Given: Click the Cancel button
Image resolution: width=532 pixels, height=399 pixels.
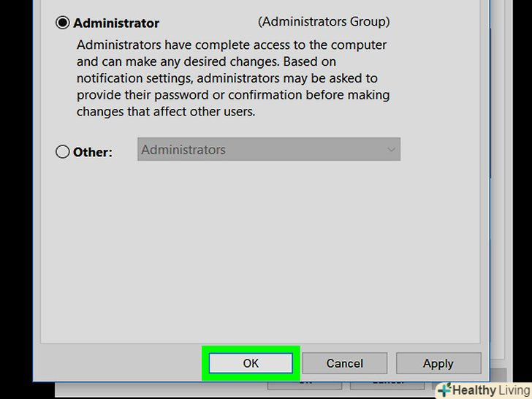Looking at the screenshot, I should (344, 363).
